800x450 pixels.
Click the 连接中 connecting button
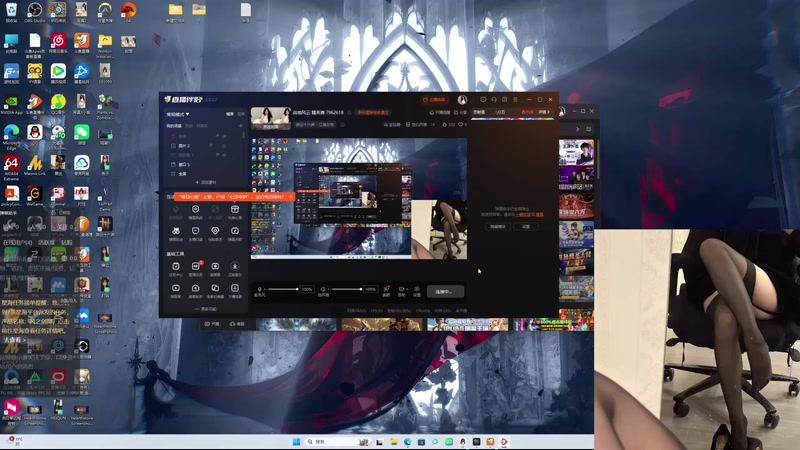pos(445,291)
